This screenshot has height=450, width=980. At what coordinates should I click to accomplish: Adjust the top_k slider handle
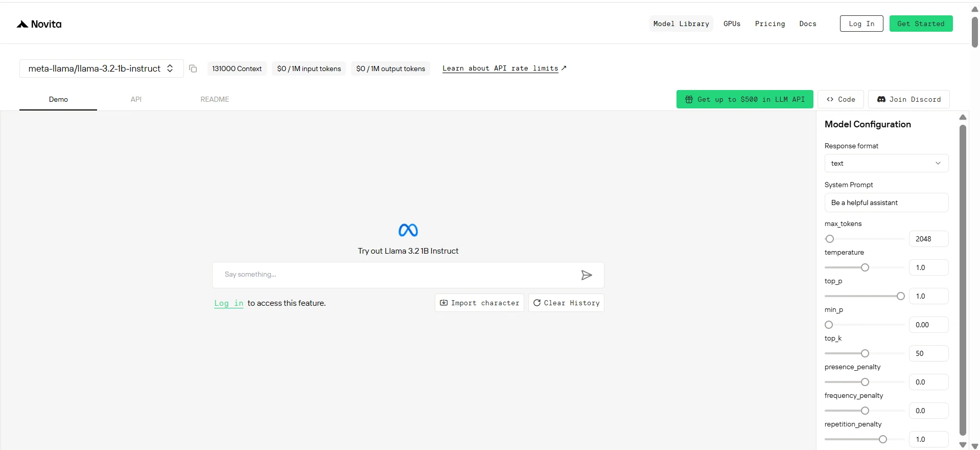pyautogui.click(x=865, y=353)
